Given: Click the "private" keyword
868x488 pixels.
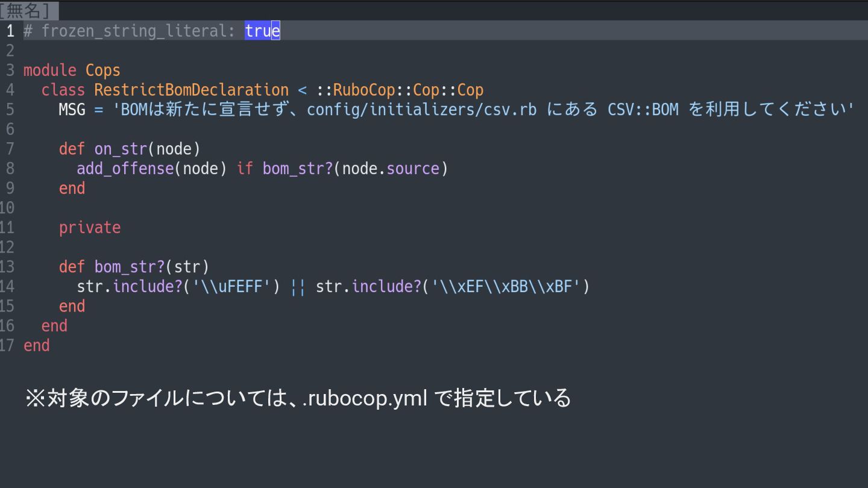Looking at the screenshot, I should pos(89,228).
